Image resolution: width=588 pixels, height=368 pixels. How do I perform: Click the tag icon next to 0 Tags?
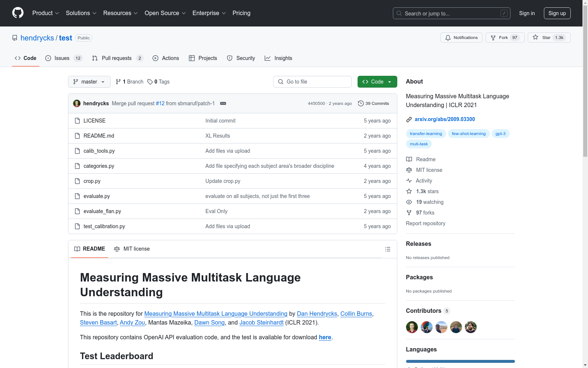click(150, 82)
